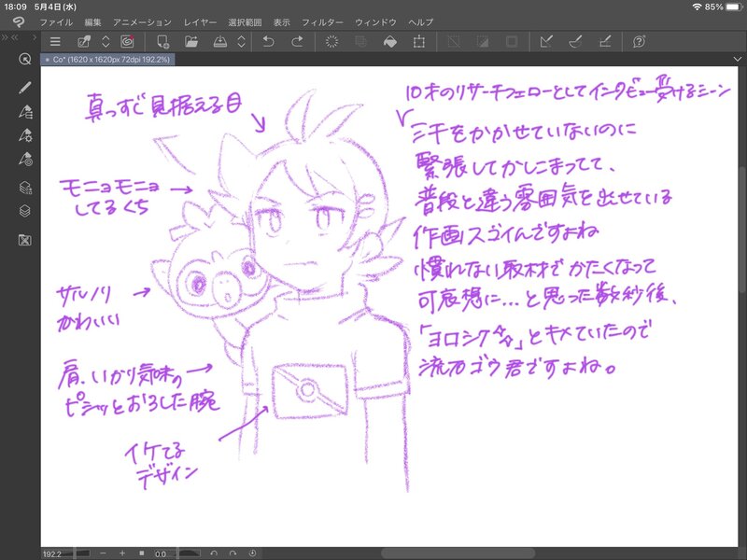Save the canvas with save icon
The image size is (747, 560).
click(219, 42)
